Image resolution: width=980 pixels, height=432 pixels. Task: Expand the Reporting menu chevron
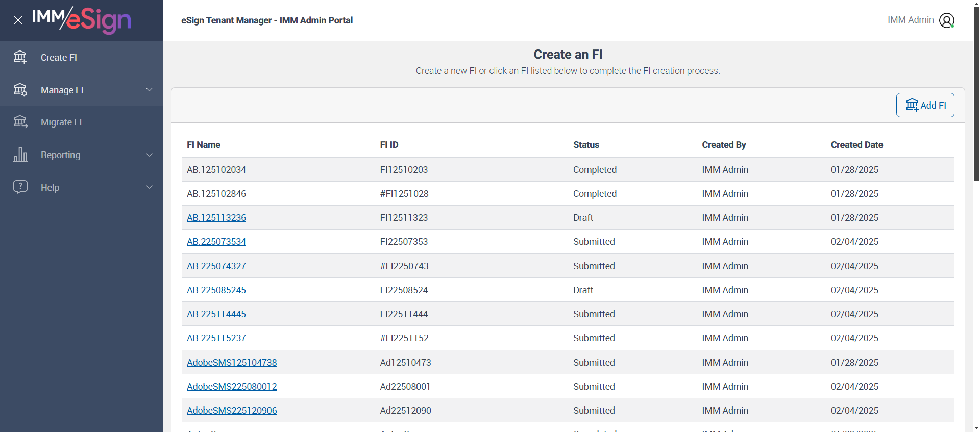click(149, 155)
